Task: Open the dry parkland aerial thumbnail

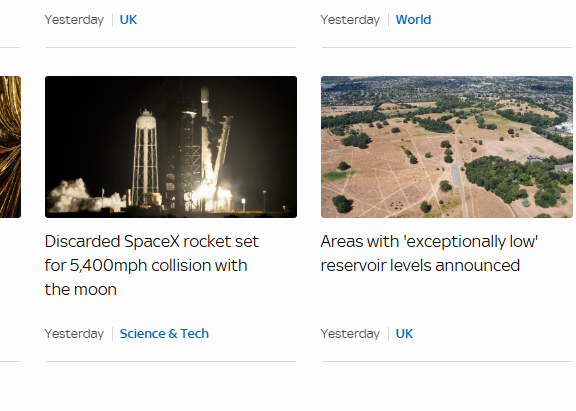Action: coord(447,147)
